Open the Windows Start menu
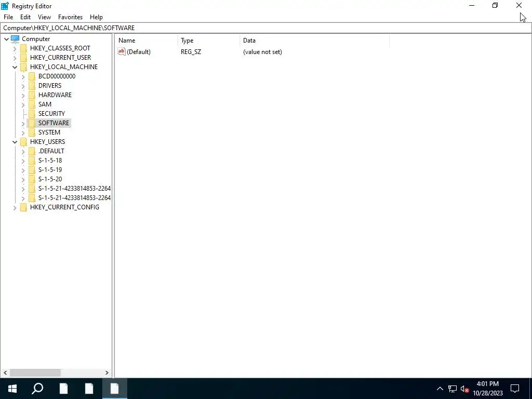Image resolution: width=532 pixels, height=399 pixels. (x=12, y=389)
